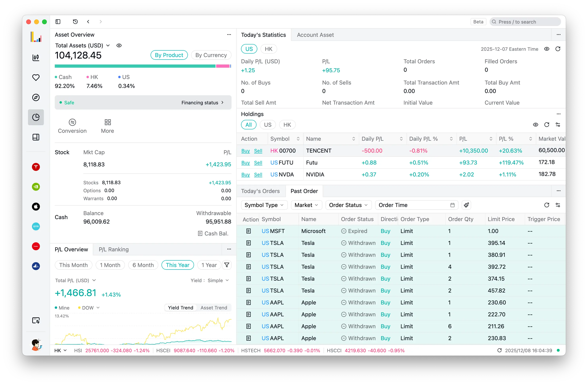Toggle Holdings values visibility eye icon
The width and height of the screenshot is (588, 385).
click(535, 125)
